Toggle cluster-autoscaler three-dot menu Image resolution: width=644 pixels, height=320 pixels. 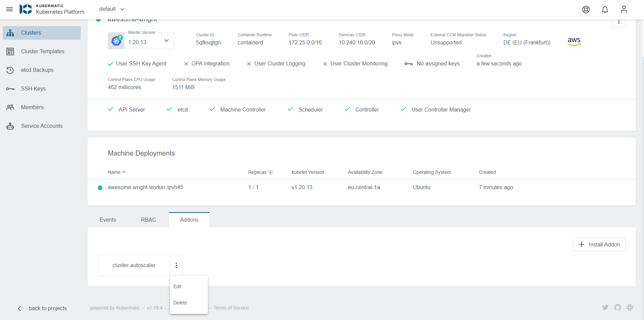[176, 265]
